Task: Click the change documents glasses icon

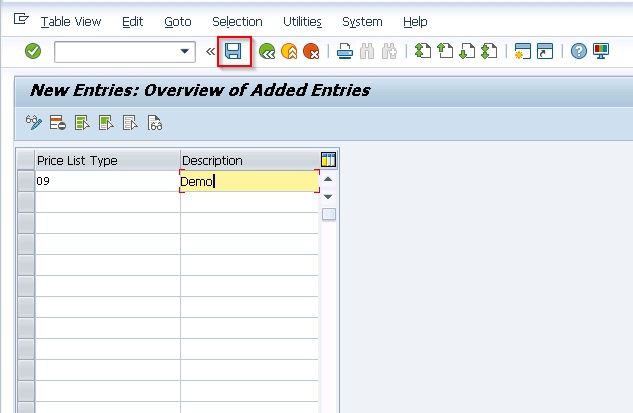Action: 155,123
